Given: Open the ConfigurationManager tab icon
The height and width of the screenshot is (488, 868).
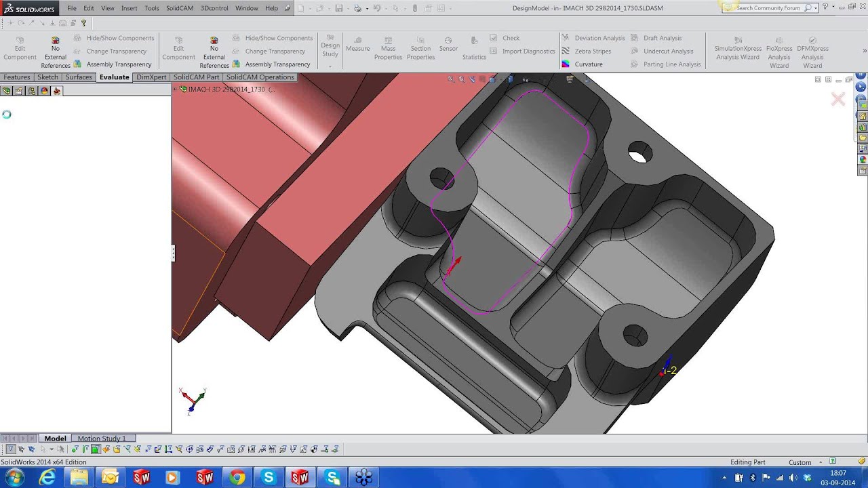Looking at the screenshot, I should pos(32,90).
